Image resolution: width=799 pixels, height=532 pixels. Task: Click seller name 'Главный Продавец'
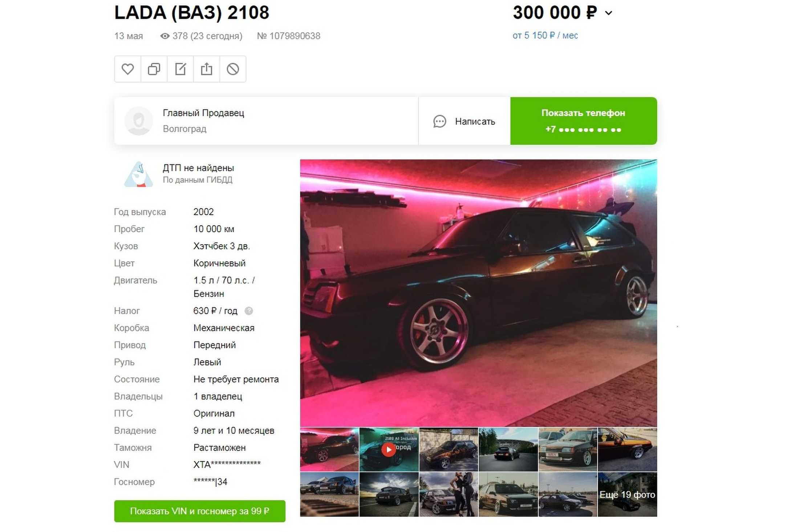203,113
